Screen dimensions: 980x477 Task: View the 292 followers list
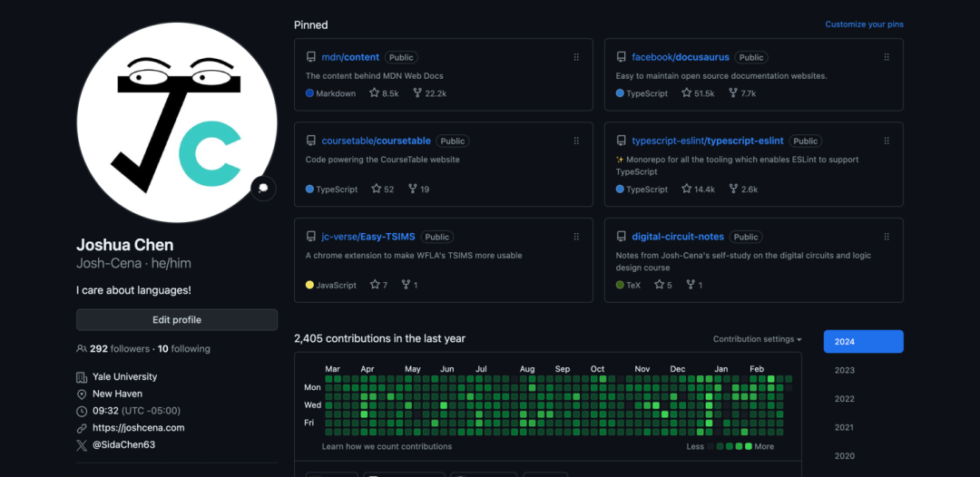coord(120,349)
